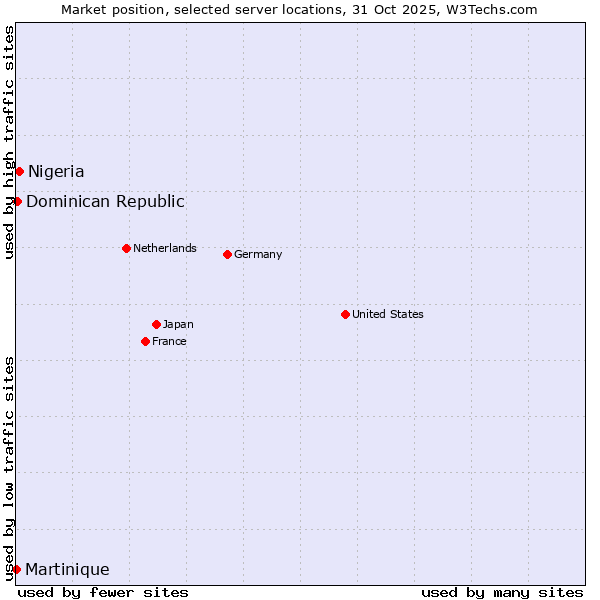Click the chart title mentioning W3Techs.com
The height and width of the screenshot is (600, 600).
pos(299,9)
